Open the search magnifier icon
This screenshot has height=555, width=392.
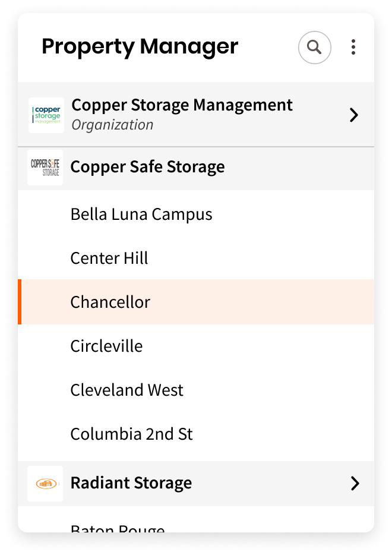point(314,47)
